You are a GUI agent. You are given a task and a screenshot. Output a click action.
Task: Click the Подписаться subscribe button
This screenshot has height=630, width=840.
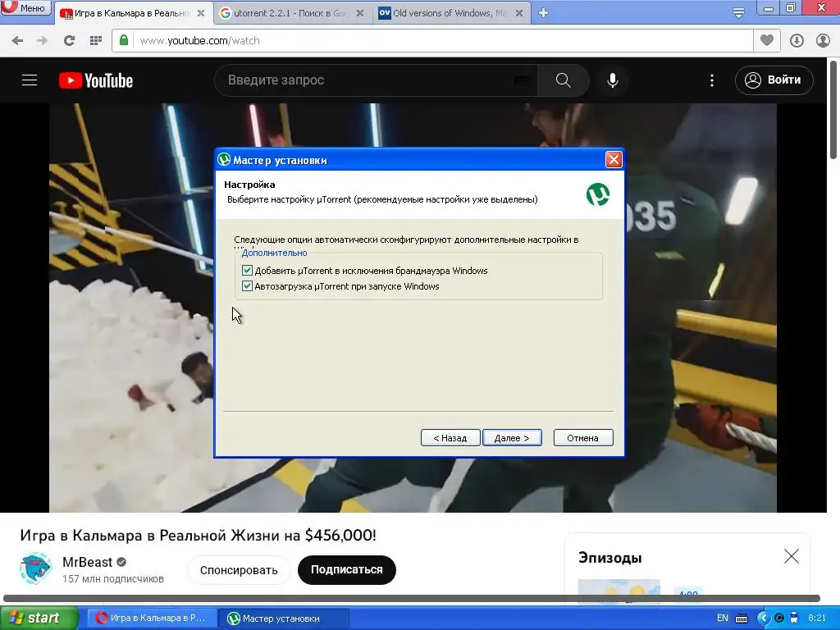[x=347, y=570]
